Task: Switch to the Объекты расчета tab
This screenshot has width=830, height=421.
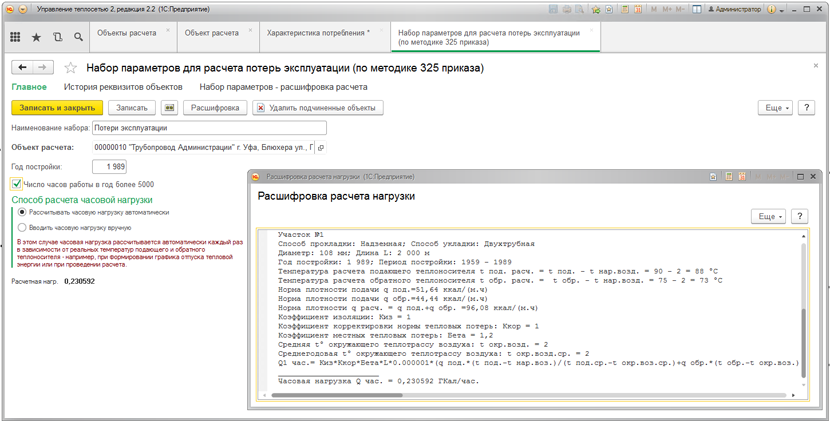Action: coord(126,33)
